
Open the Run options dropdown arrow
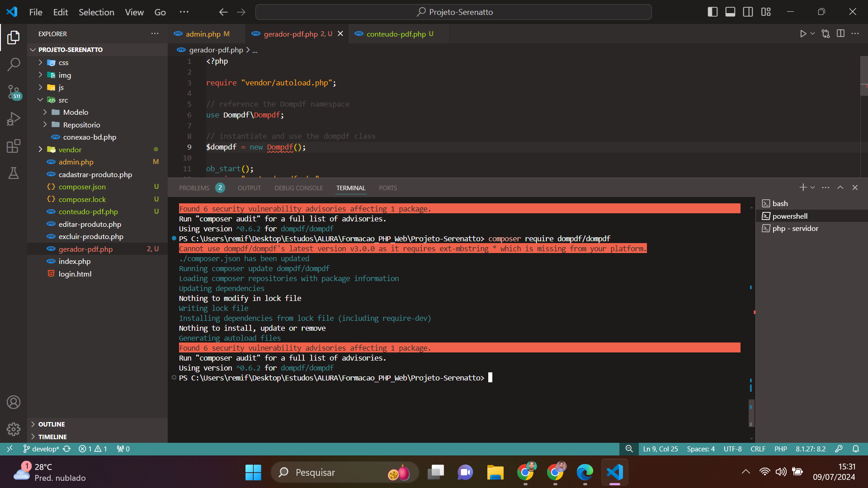[x=812, y=34]
